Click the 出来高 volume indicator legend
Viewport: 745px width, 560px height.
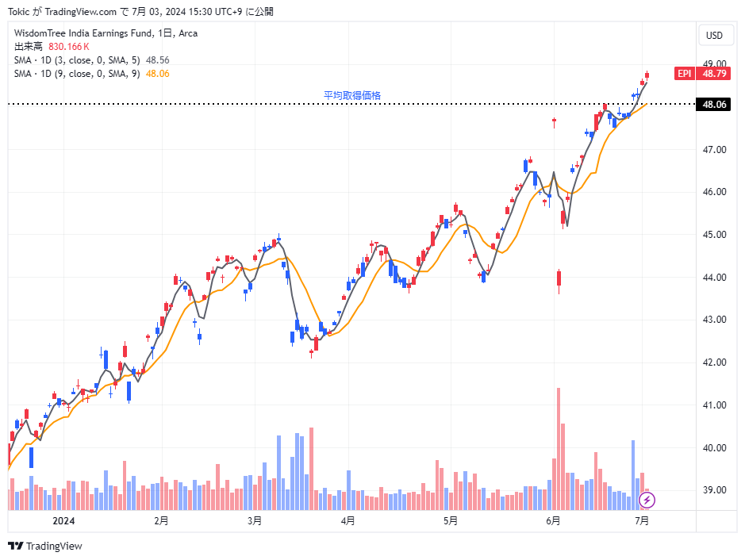29,47
